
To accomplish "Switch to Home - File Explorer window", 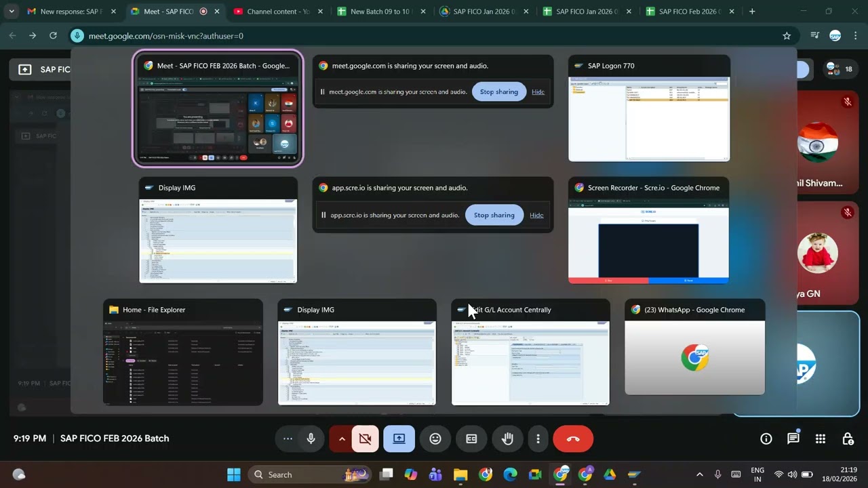I will tap(183, 352).
